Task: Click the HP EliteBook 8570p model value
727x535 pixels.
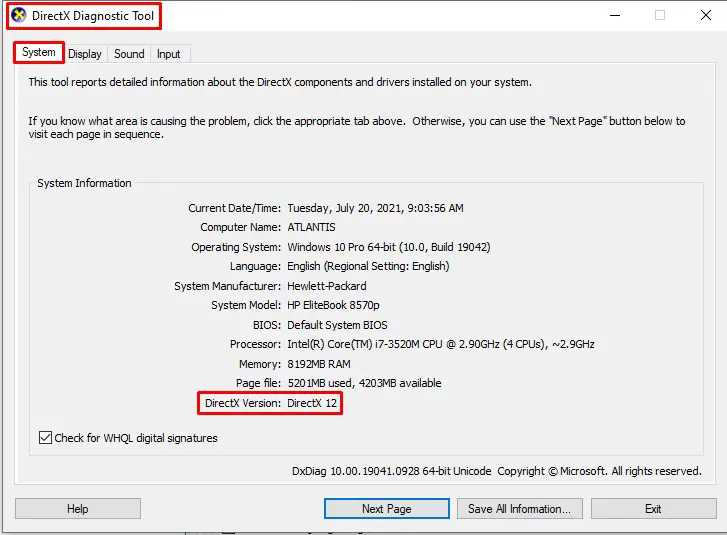Action: pyautogui.click(x=333, y=305)
